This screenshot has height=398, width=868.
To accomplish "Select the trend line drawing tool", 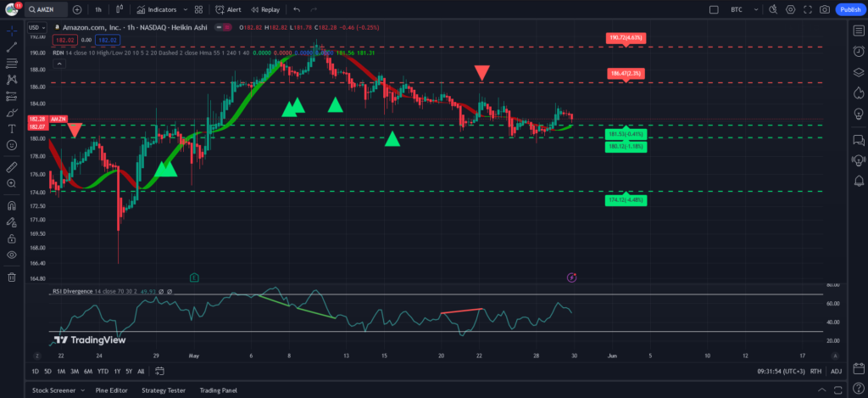I will (12, 48).
